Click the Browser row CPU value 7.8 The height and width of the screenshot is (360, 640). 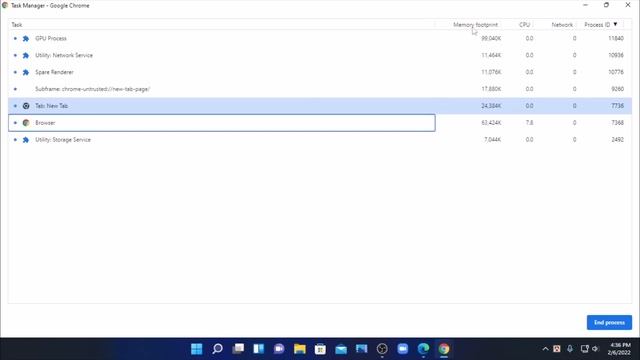tap(529, 123)
